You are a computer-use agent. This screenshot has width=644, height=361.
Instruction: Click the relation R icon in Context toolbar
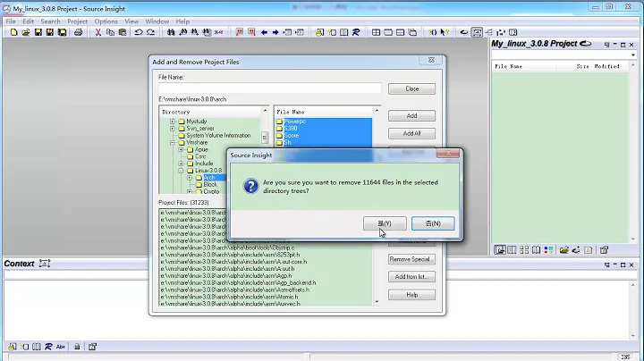coord(48,347)
